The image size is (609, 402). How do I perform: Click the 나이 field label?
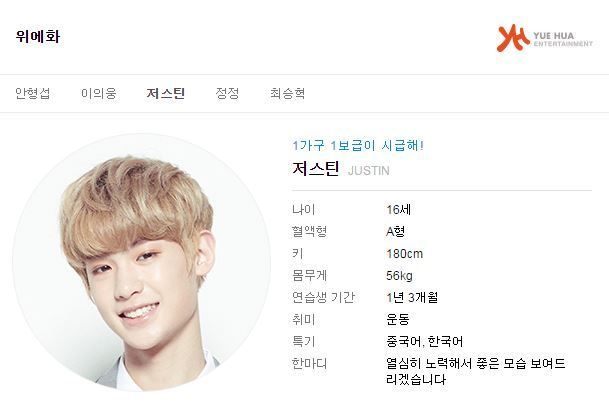(x=303, y=210)
